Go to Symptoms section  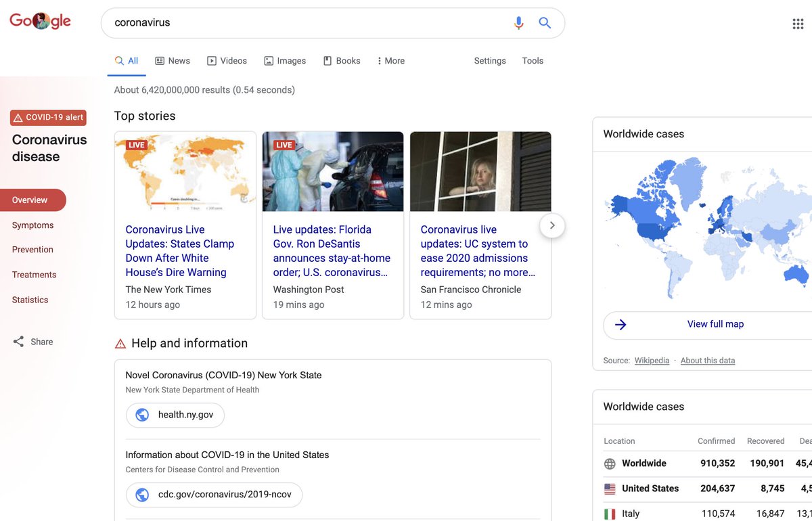(x=32, y=225)
